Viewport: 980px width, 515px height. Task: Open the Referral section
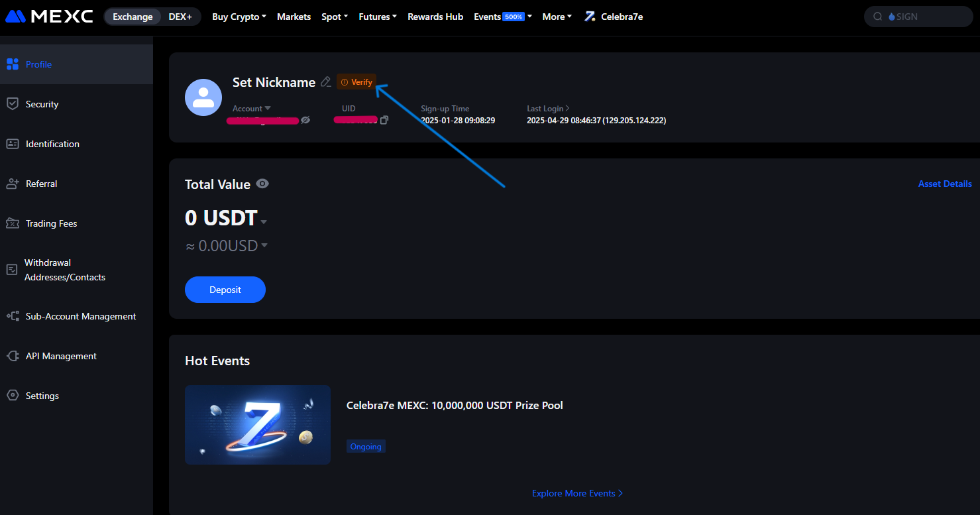pos(76,184)
